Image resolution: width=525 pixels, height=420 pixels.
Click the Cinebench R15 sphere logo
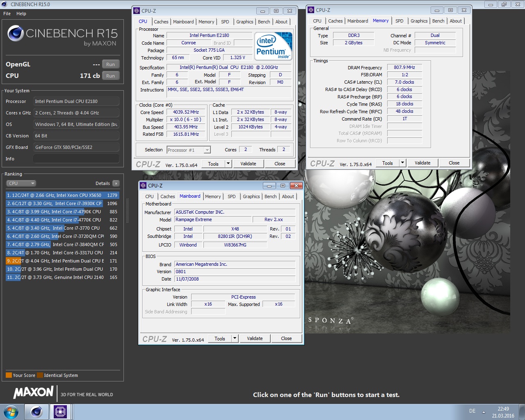[16, 33]
